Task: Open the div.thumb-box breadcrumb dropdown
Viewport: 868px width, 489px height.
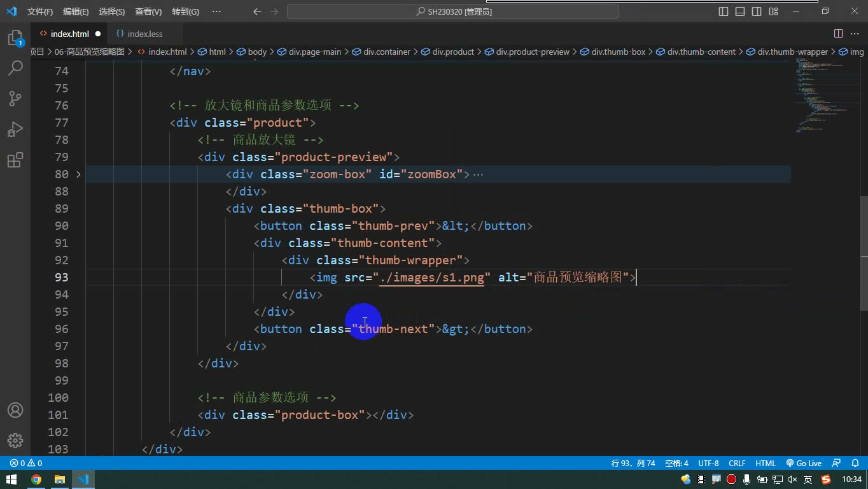Action: [612, 52]
